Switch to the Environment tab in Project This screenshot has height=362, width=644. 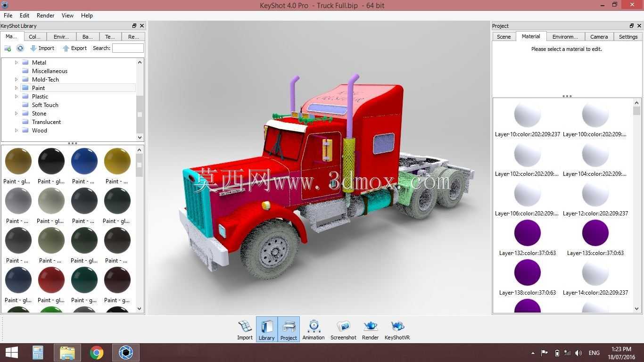pyautogui.click(x=565, y=37)
